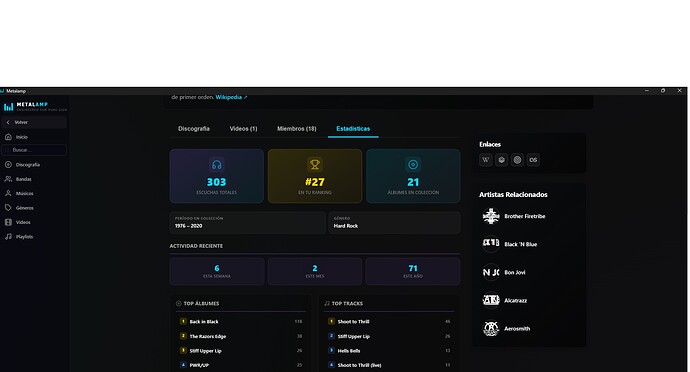Image resolution: width=690 pixels, height=372 pixels.
Task: Select Shoot to Thrill top track
Action: tap(389, 321)
